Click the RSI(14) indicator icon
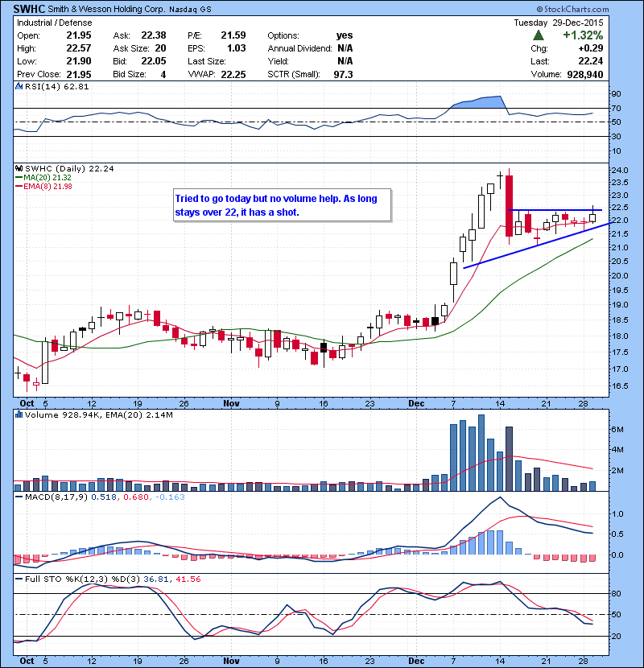 click(x=19, y=86)
